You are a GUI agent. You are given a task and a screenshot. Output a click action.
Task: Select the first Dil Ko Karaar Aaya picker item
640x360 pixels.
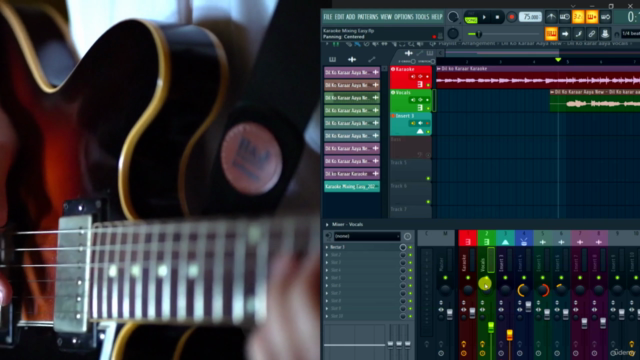(x=352, y=72)
